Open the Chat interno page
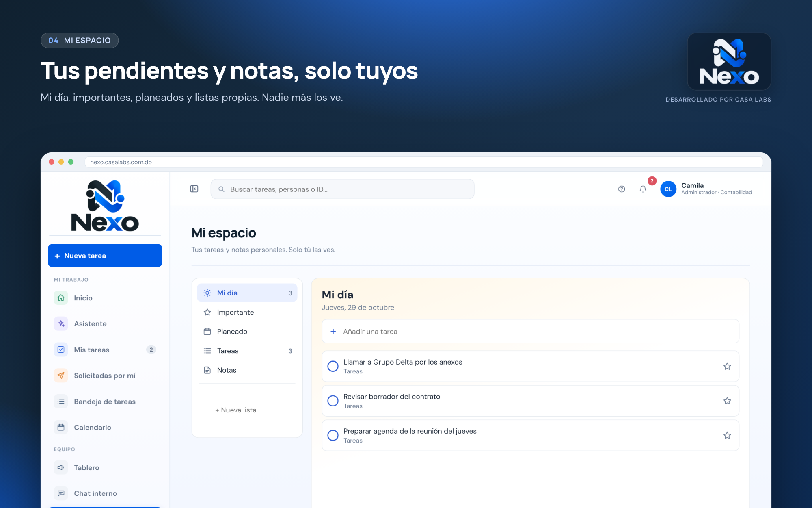Image resolution: width=812 pixels, height=508 pixels. (x=105, y=493)
